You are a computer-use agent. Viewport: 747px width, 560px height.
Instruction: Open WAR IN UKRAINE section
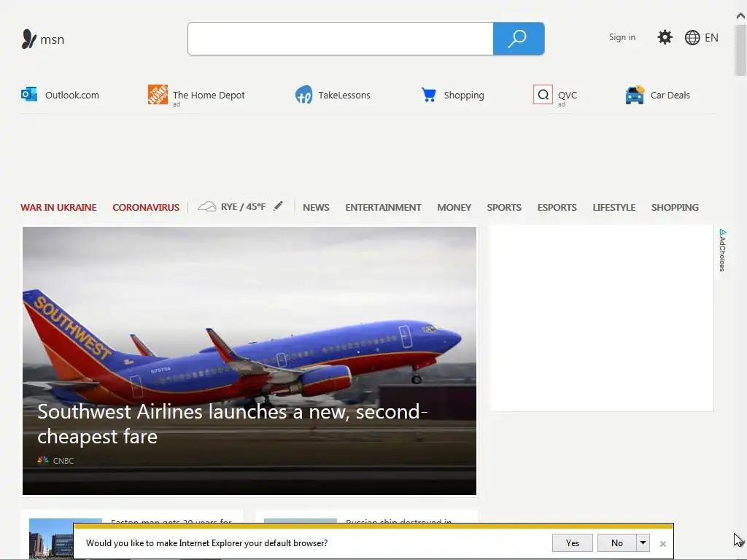[x=58, y=208]
